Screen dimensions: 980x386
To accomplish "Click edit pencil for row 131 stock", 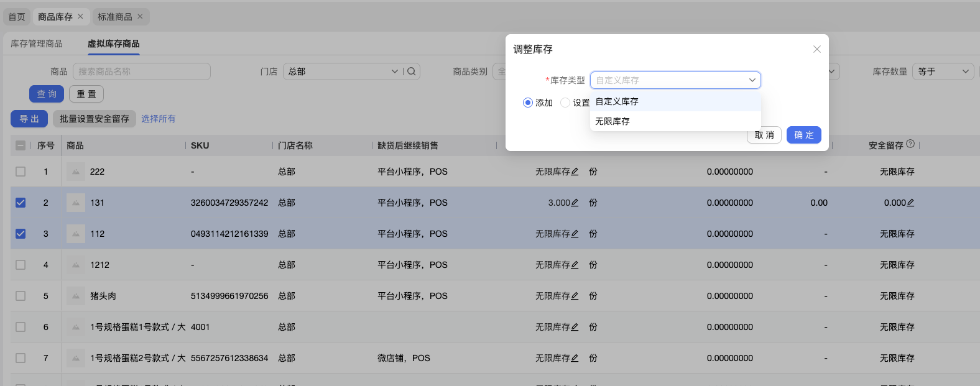I will click(575, 203).
